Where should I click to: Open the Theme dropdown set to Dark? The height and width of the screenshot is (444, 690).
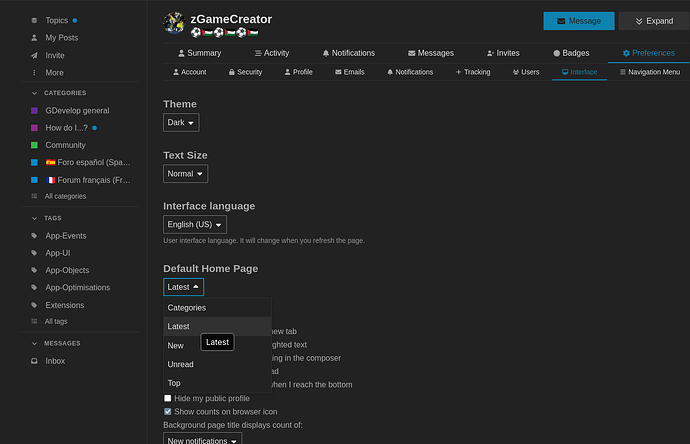click(181, 122)
